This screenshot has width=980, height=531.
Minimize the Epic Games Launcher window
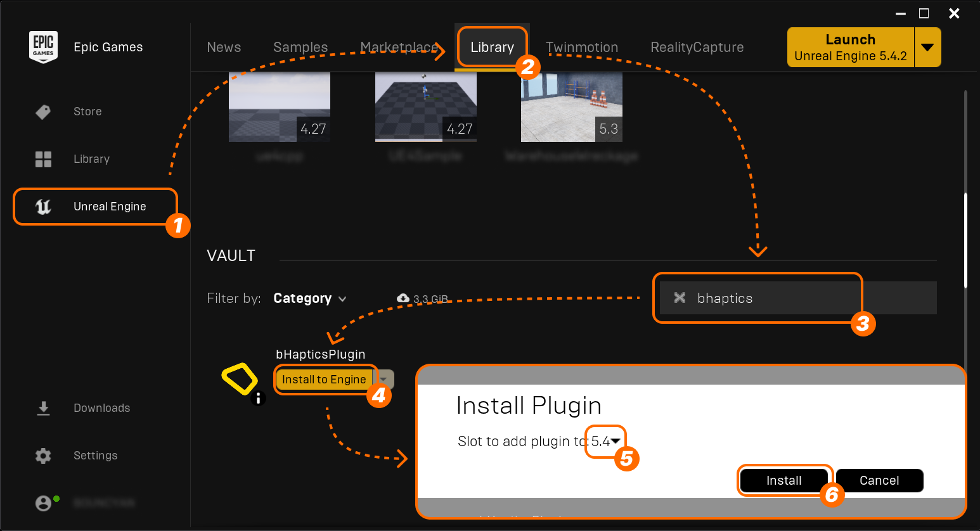900,13
